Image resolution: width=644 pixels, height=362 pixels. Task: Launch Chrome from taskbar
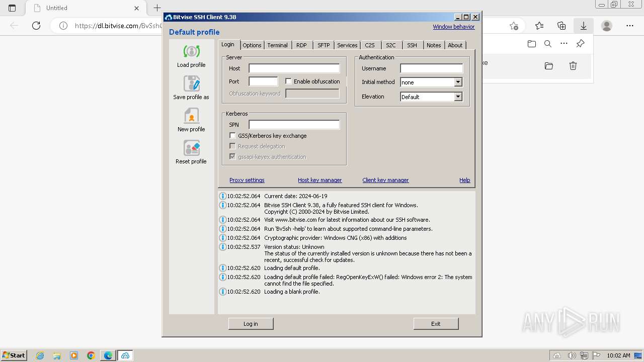pos(91,355)
